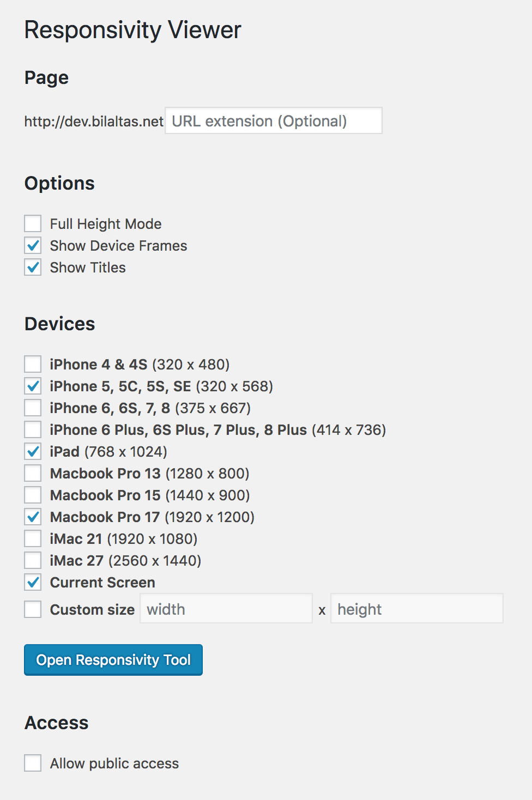Uncheck Macbook Pro 17 device

(x=33, y=517)
